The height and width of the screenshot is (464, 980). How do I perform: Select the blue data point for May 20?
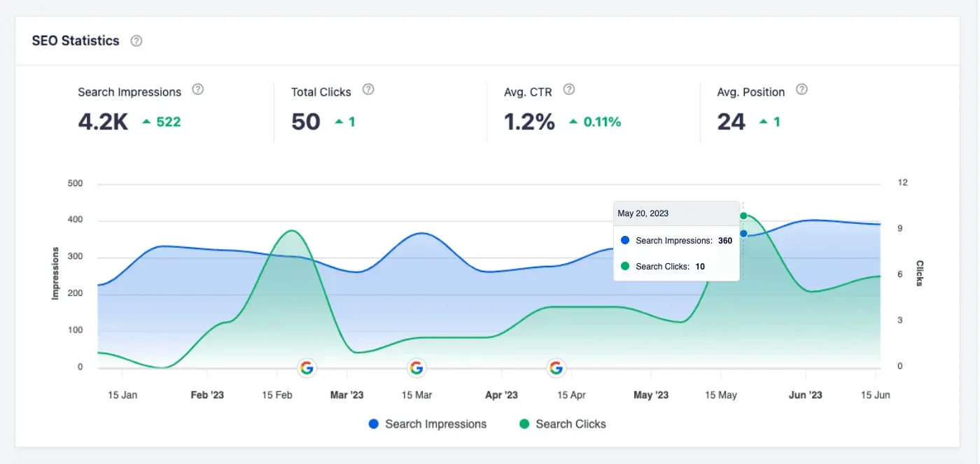coord(744,233)
